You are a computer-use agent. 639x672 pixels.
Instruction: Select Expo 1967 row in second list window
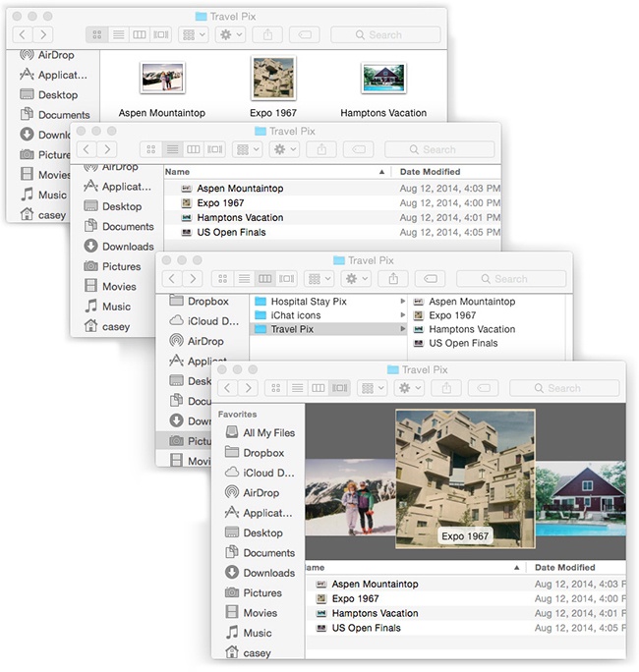[x=332, y=203]
